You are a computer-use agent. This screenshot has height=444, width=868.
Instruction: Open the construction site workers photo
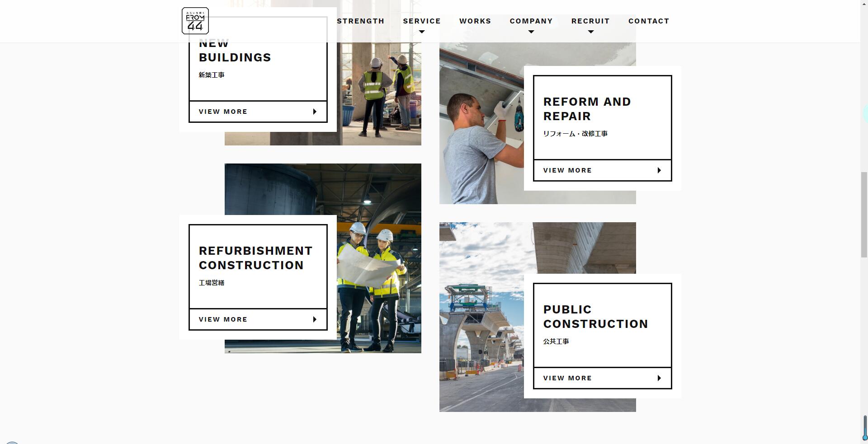(379, 94)
